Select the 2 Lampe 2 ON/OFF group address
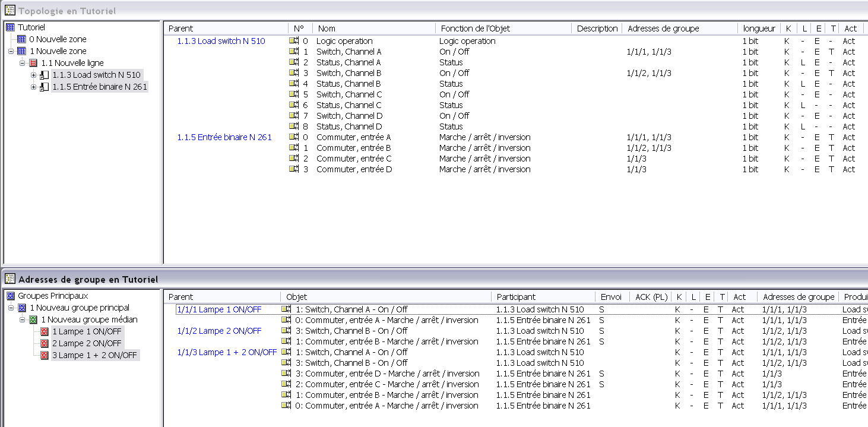 (86, 343)
